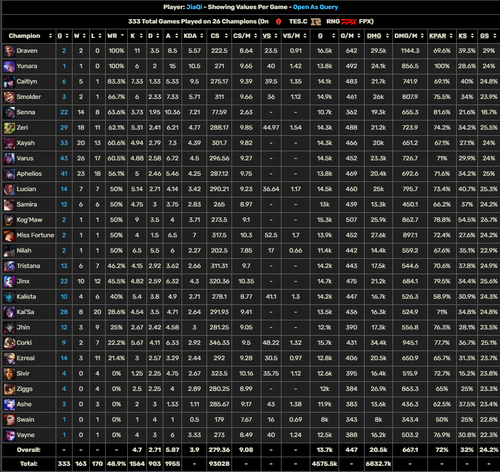Sort by the VS/M column header
This screenshot has height=472, width=500.
295,36
